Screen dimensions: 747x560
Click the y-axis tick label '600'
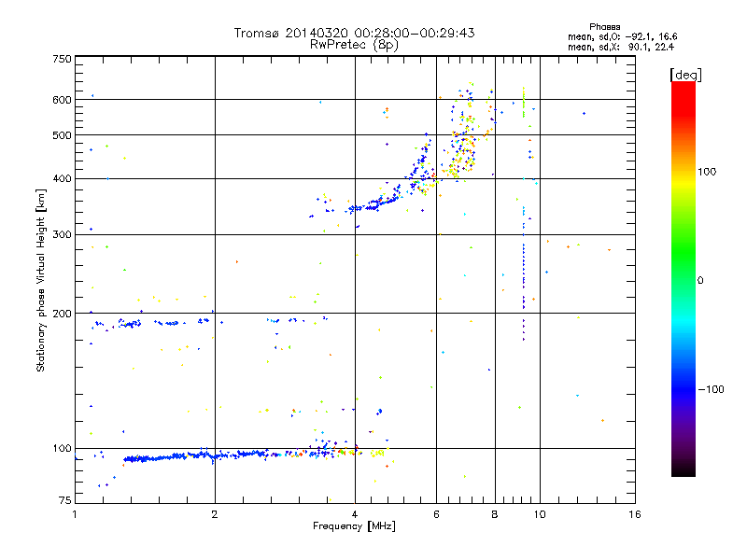click(62, 100)
